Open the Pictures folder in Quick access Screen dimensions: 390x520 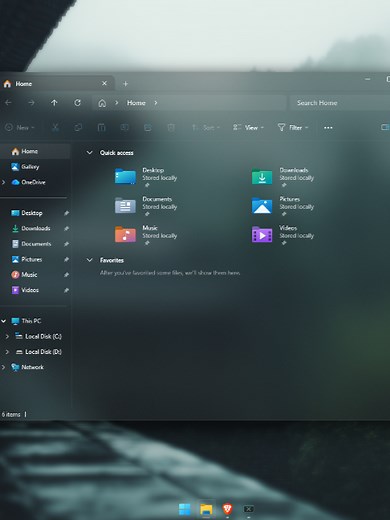coord(283,205)
